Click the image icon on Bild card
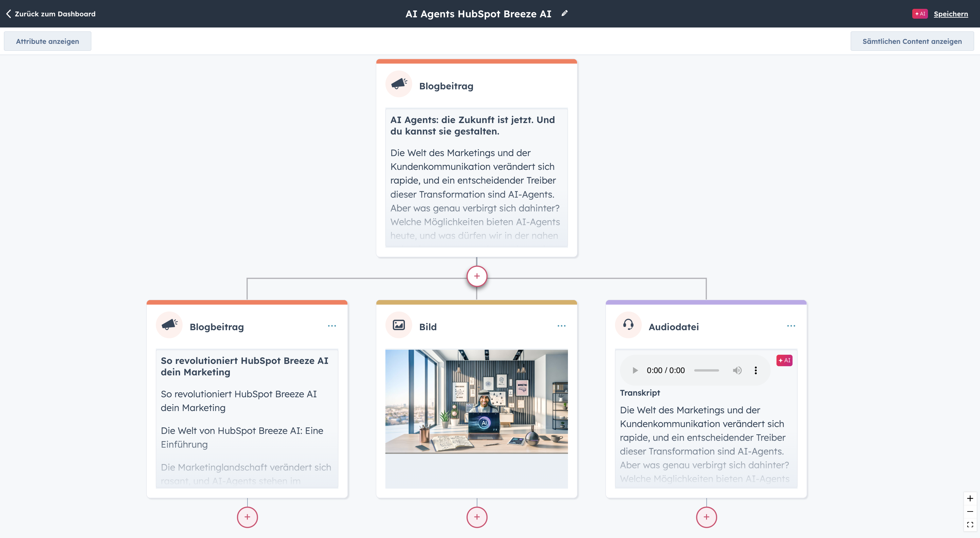 coord(399,325)
